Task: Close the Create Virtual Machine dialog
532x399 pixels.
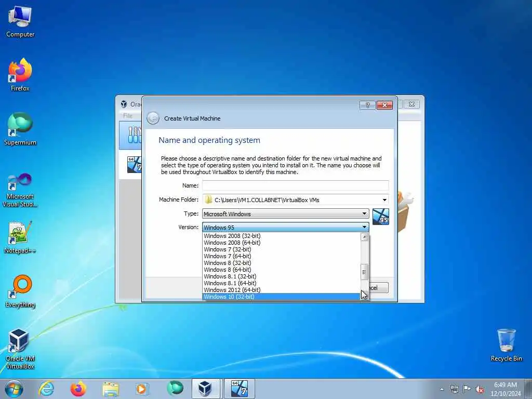Action: 384,105
